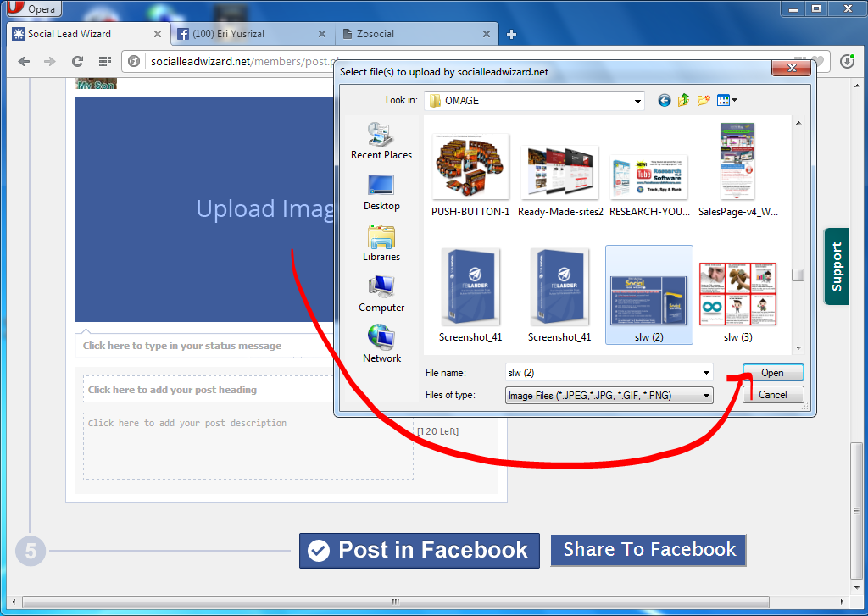Viewport: 868px width, 616px height.
Task: Click the Post in Facebook button
Action: tap(419, 550)
